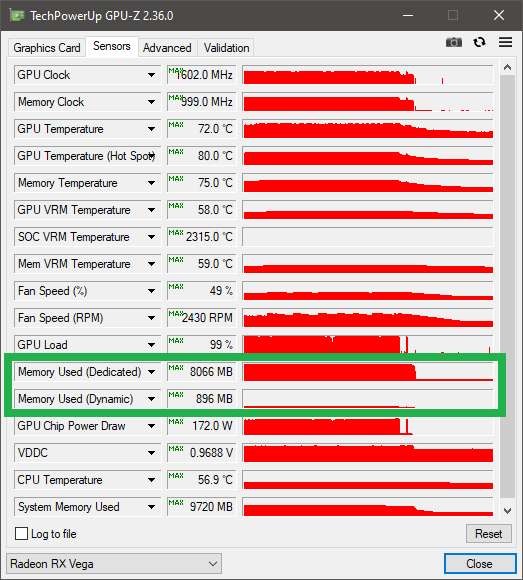Switch to the Advanced tab
523x580 pixels.
167,48
